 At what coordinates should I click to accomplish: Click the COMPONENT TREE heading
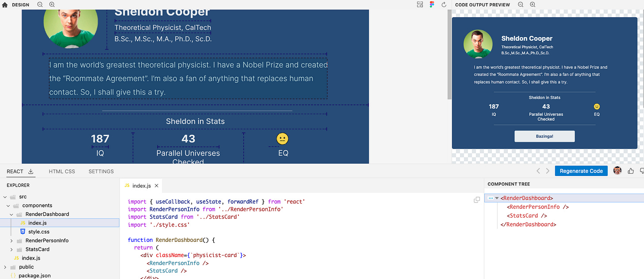[x=509, y=184]
